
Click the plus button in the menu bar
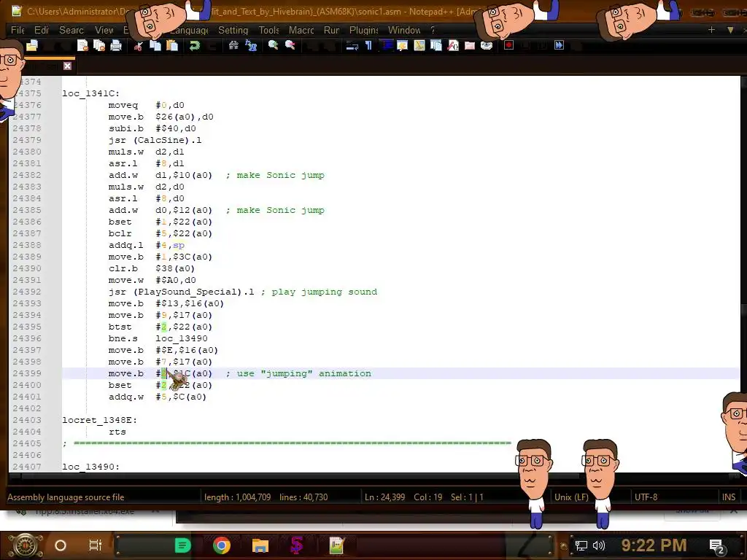(711, 29)
